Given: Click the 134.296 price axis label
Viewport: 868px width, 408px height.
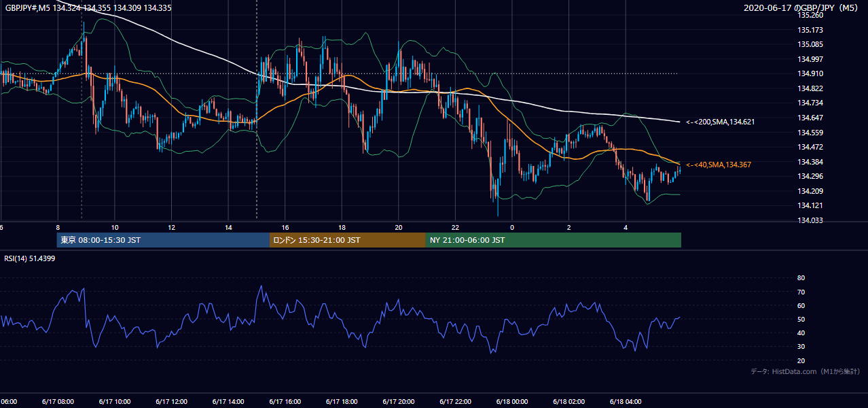Looking at the screenshot, I should (x=810, y=176).
